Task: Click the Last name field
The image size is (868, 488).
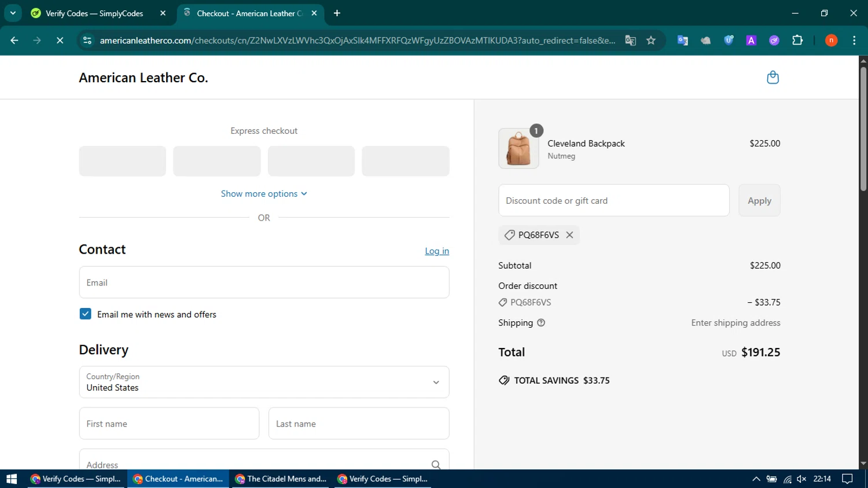Action: point(359,423)
